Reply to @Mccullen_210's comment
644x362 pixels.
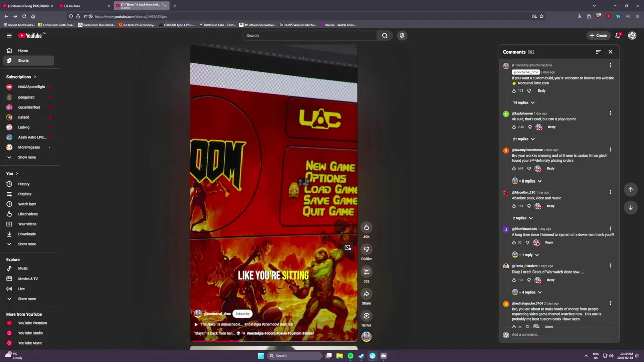tap(551, 206)
